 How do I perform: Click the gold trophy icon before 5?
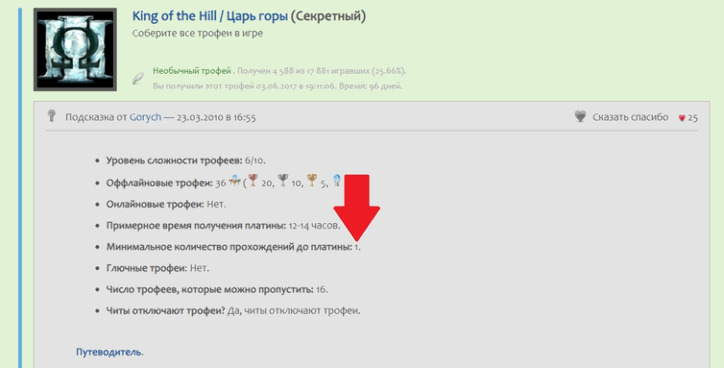coord(312,180)
